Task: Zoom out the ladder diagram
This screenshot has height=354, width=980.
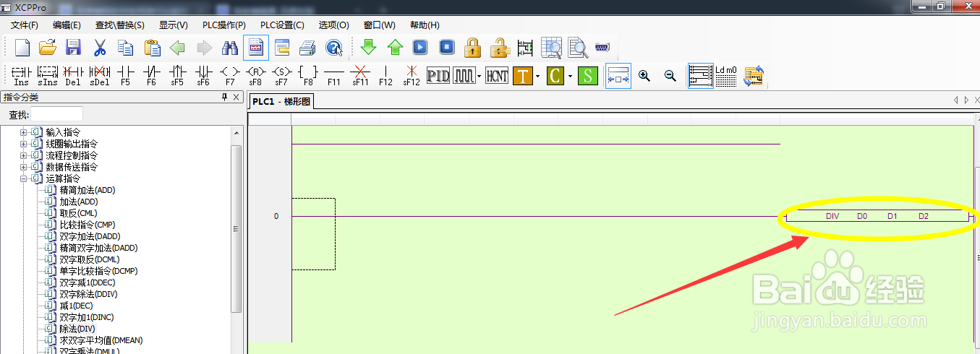Action: click(670, 75)
